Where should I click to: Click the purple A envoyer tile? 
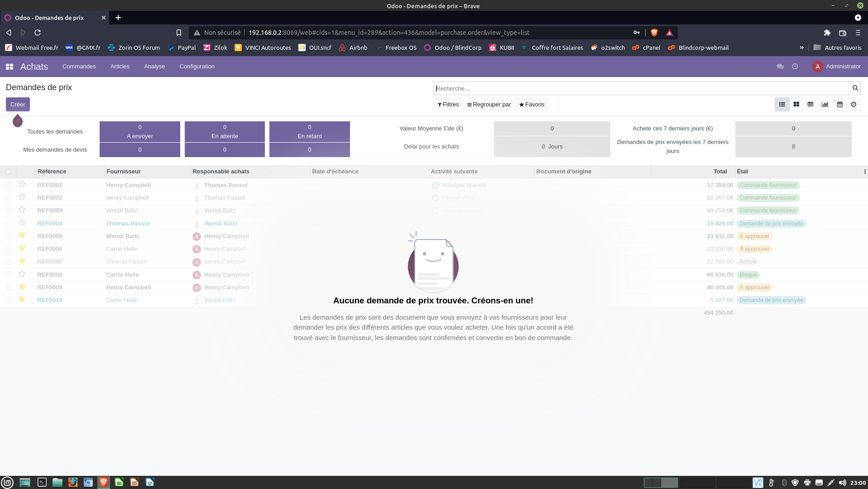point(139,132)
